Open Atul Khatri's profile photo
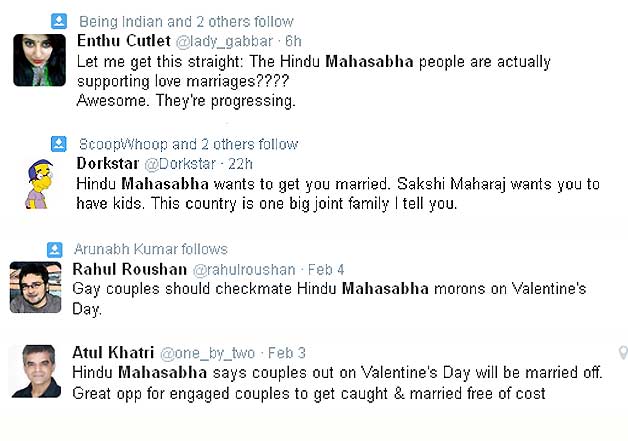The height and width of the screenshot is (441, 628). (x=36, y=371)
